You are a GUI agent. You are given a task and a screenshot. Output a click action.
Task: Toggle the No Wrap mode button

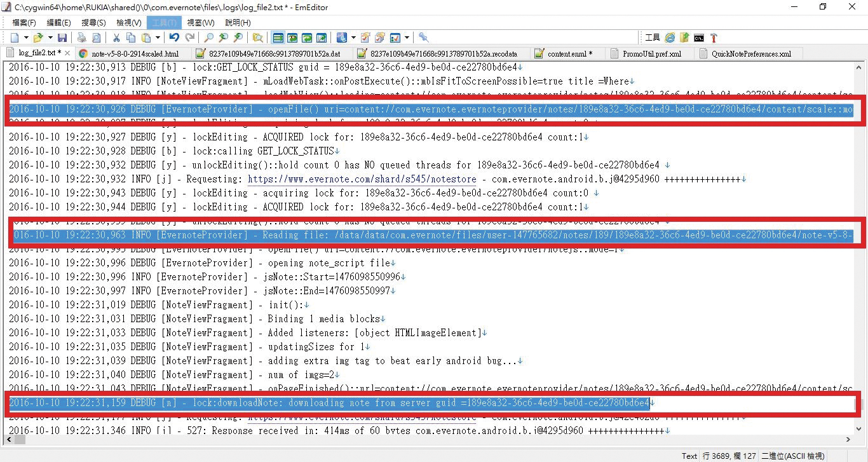click(x=278, y=37)
